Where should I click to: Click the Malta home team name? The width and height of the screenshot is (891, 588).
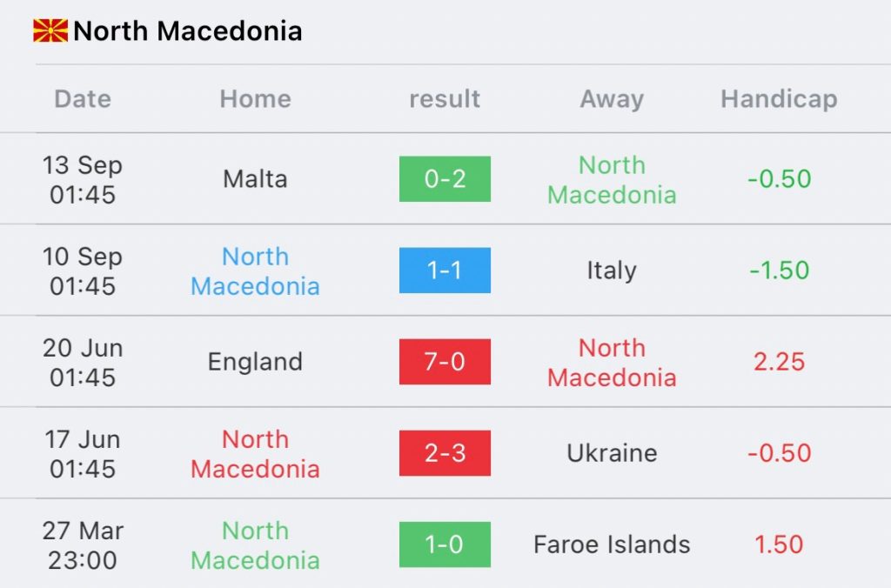255,179
